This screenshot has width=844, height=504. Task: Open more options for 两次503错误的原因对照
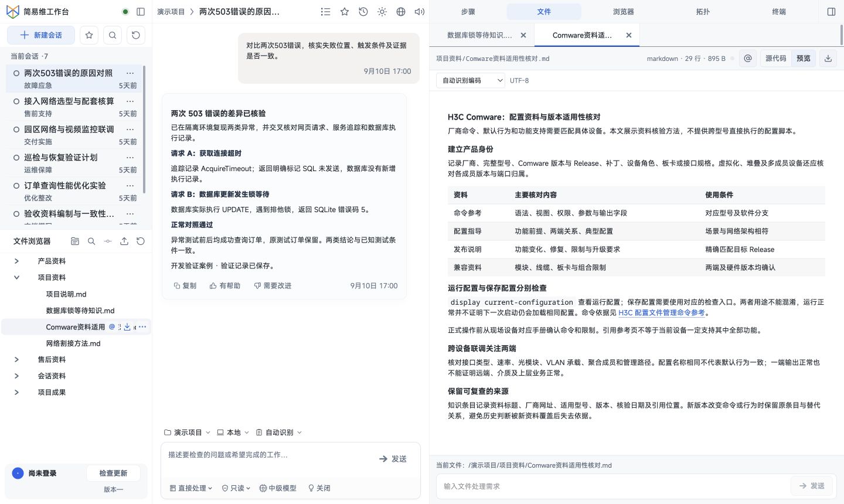130,73
